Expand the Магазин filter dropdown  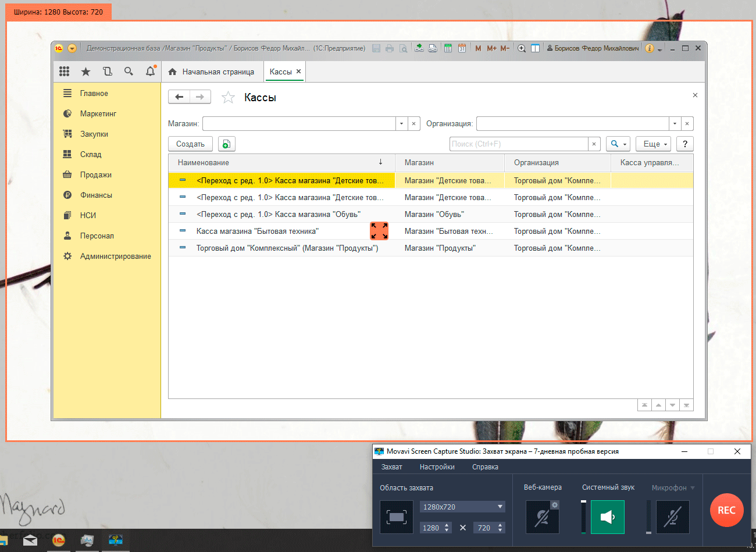[x=401, y=123]
